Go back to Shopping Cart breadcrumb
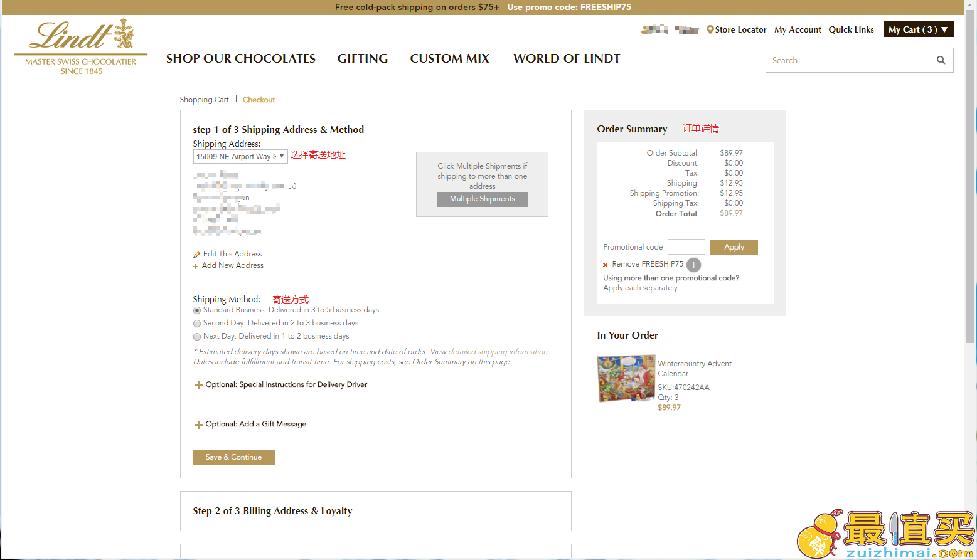 click(x=205, y=100)
